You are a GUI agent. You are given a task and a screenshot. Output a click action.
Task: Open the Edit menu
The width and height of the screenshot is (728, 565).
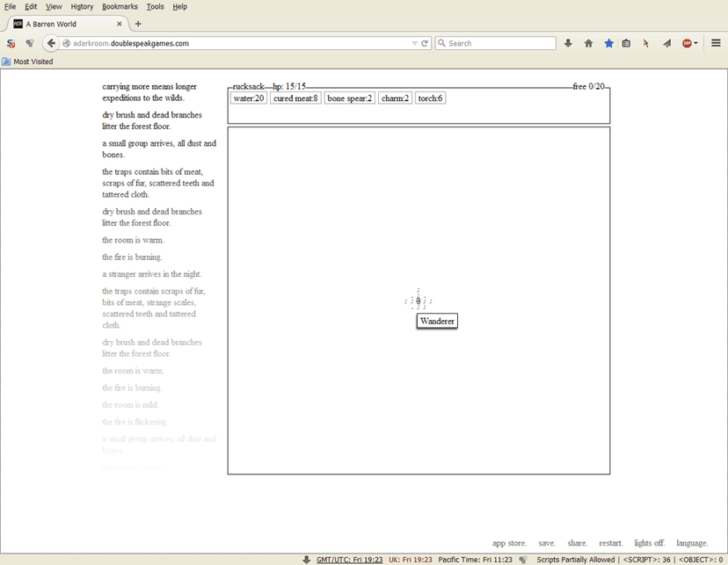(31, 6)
